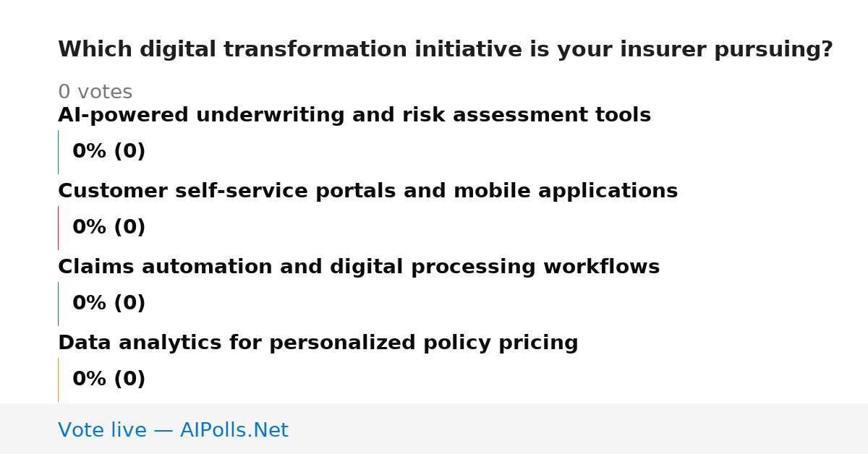
Task: Select Data analytics for personalized policy pricing option
Action: [x=318, y=343]
